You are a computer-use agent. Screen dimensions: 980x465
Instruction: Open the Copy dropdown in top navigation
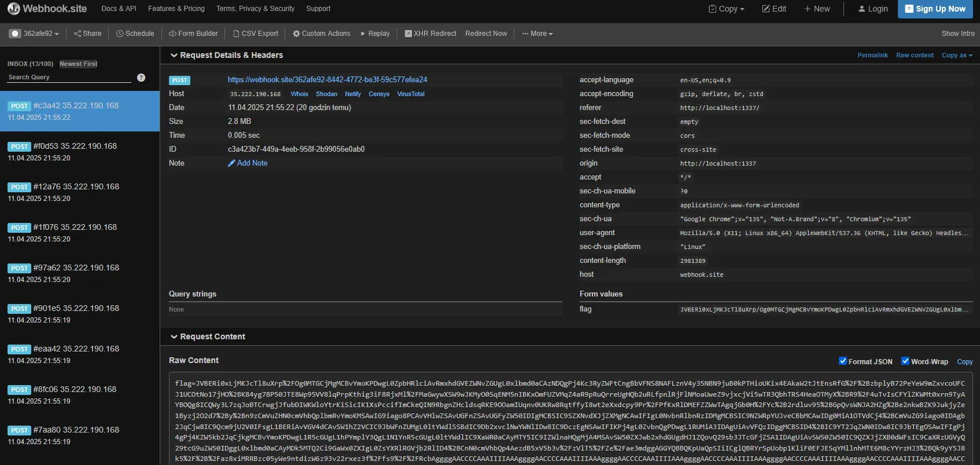coord(727,9)
